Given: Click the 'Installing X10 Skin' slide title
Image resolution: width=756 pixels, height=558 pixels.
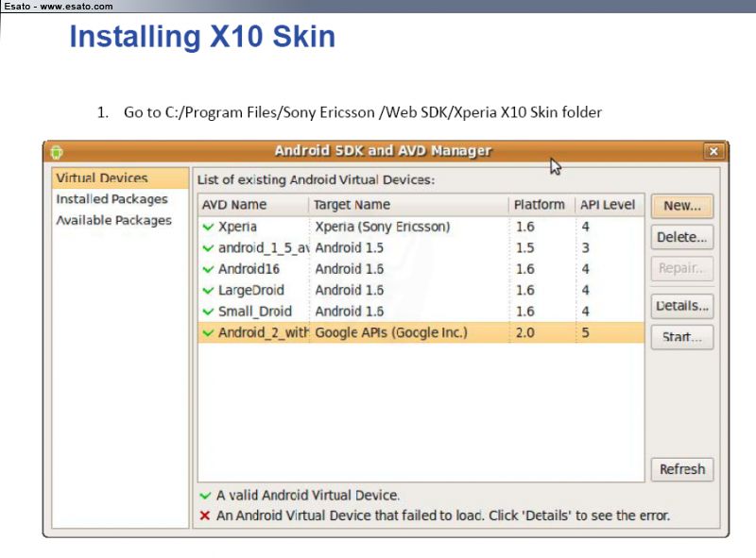Looking at the screenshot, I should tap(202, 37).
